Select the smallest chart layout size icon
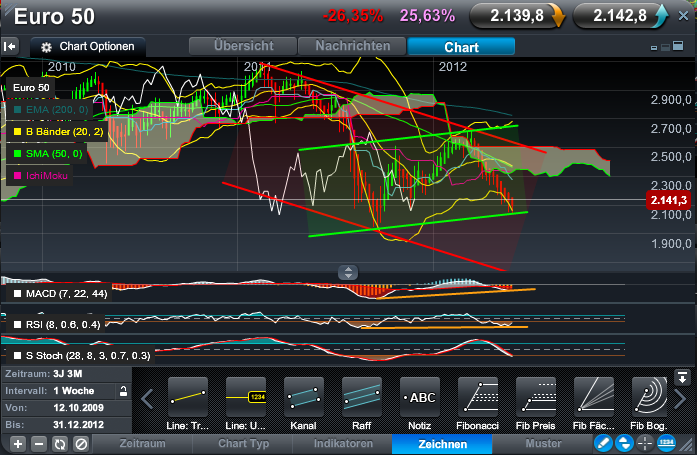The image size is (697, 455). click(x=654, y=48)
